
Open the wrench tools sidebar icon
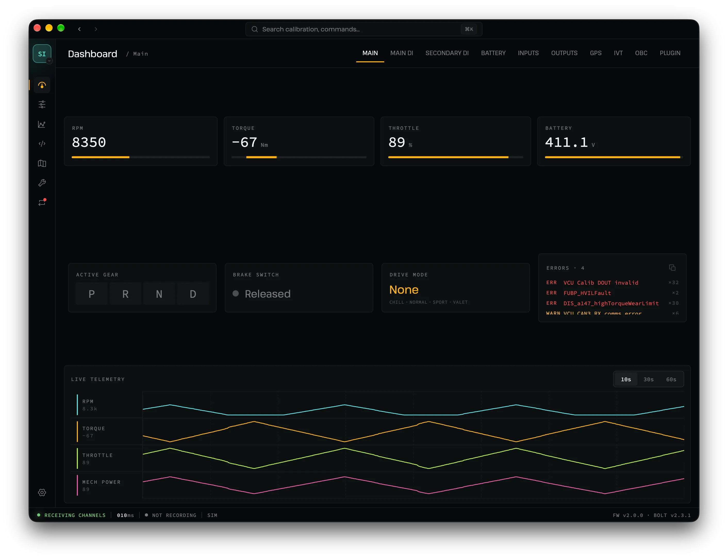pyautogui.click(x=42, y=183)
